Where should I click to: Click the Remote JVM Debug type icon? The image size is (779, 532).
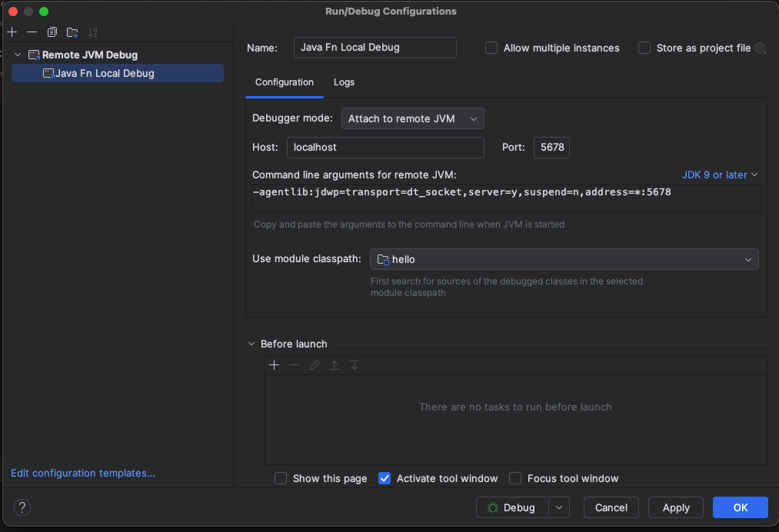(x=34, y=55)
